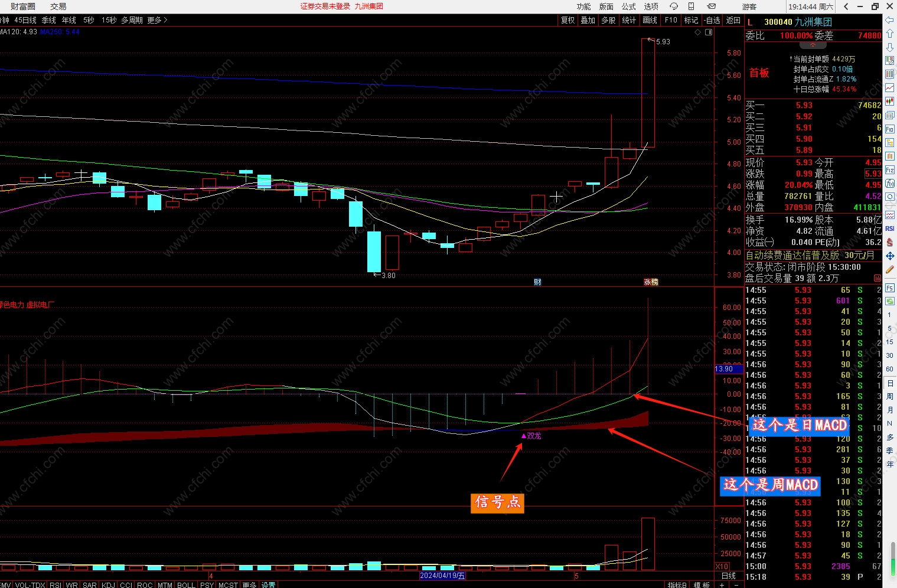Select the 30 minute period in right strip
Screen dimensions: 897x588
click(x=889, y=355)
